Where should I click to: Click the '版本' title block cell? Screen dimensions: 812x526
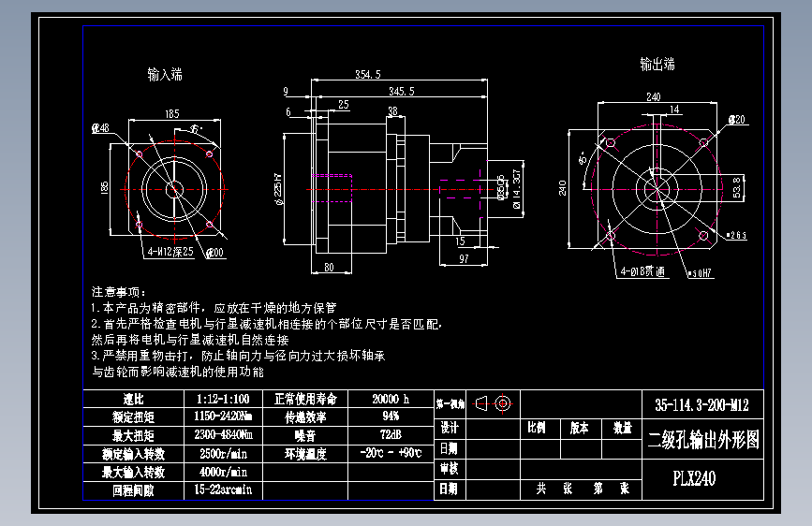[579, 428]
